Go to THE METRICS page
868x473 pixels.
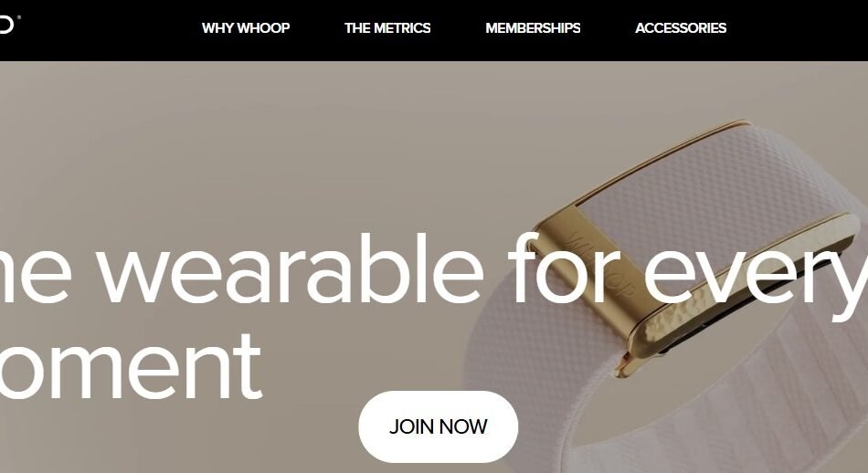point(387,28)
